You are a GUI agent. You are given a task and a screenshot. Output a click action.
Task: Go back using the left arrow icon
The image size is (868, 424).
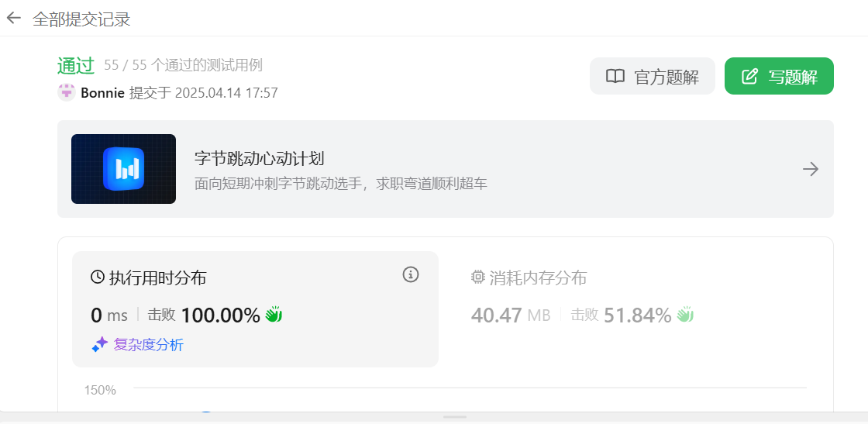(x=13, y=19)
